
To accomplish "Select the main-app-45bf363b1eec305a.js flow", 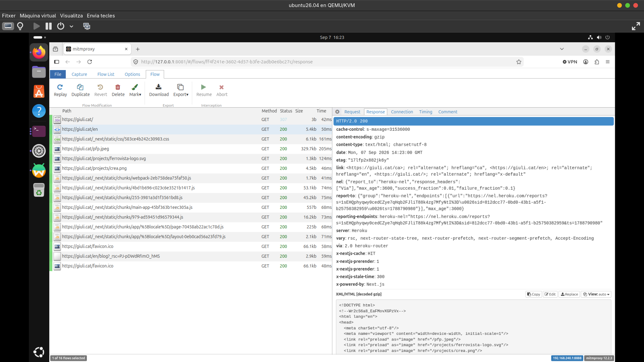I will 191,207.
